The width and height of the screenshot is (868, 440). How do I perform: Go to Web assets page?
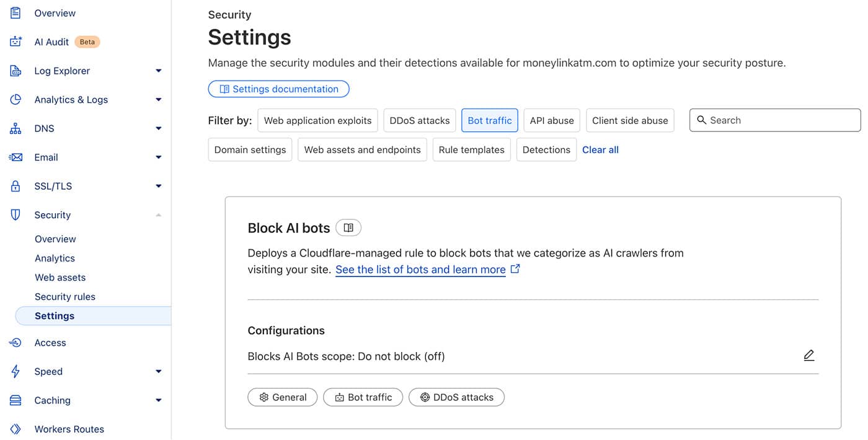[x=60, y=277]
